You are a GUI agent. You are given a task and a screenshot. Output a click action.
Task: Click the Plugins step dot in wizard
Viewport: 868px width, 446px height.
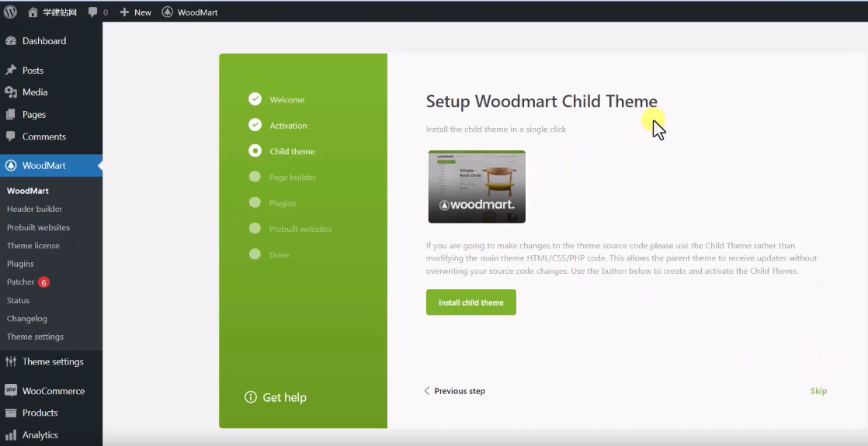(x=255, y=202)
